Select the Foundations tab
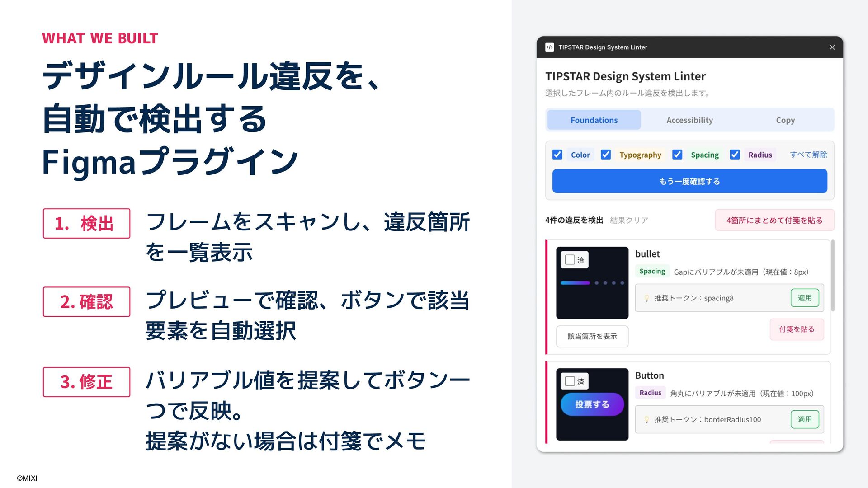Image resolution: width=868 pixels, height=488 pixels. [594, 120]
